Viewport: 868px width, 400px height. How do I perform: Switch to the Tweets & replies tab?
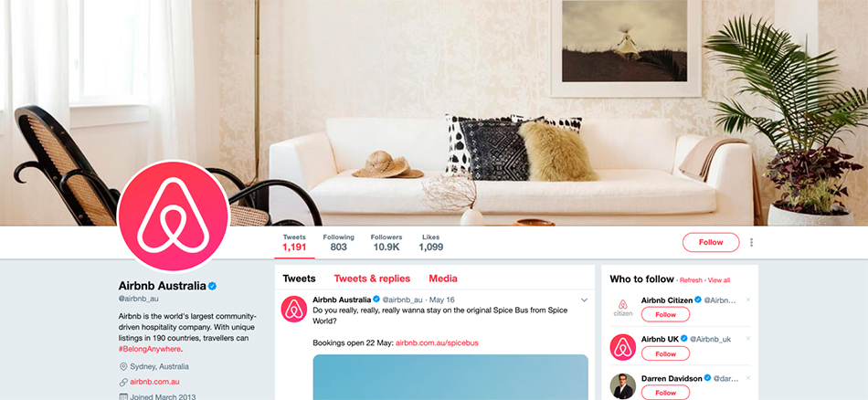pyautogui.click(x=372, y=279)
